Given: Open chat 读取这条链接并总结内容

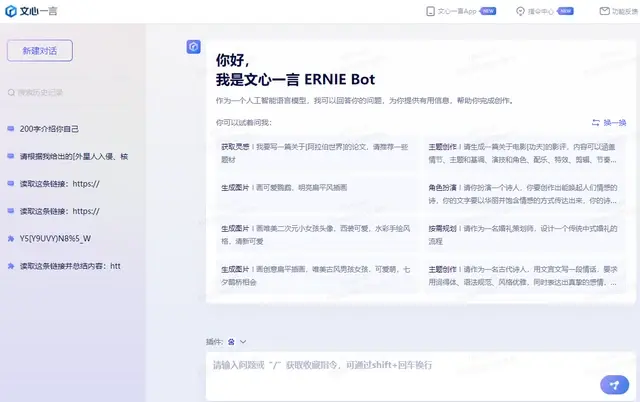Looking at the screenshot, I should [x=70, y=266].
